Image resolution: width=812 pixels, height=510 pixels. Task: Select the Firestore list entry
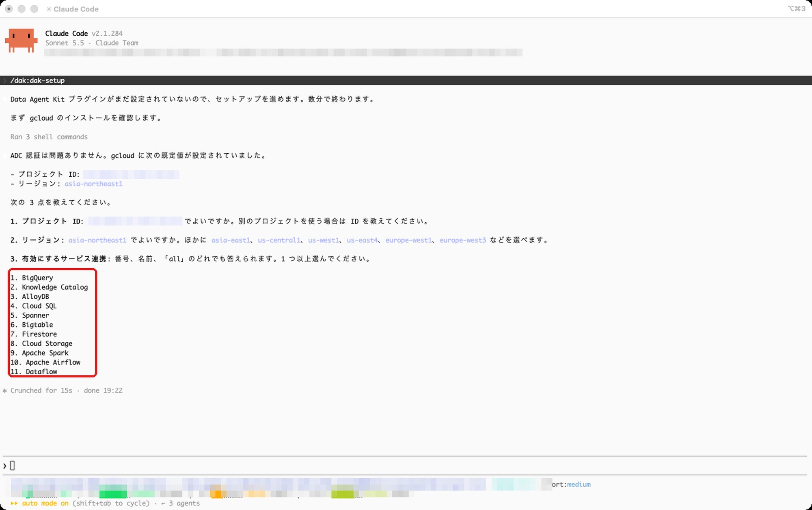click(34, 334)
